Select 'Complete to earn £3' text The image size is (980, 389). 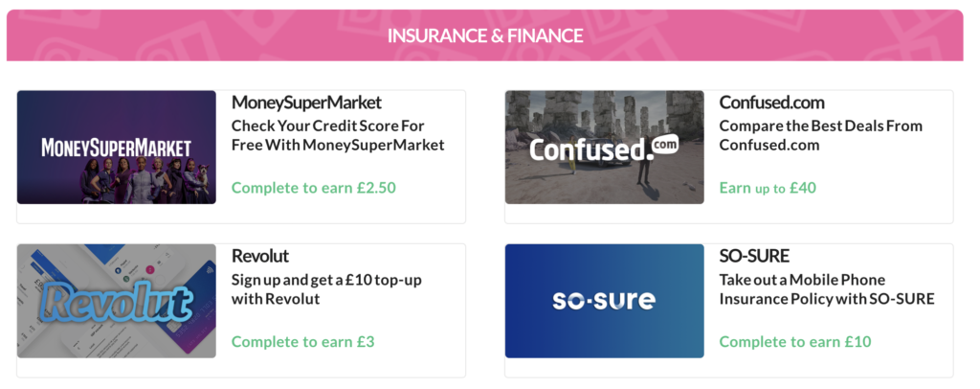point(303,341)
